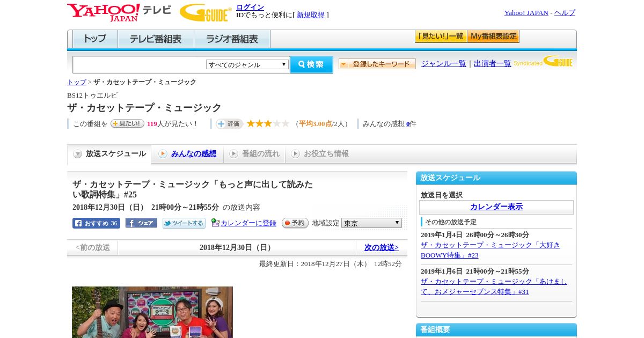The image size is (644, 338).
Task: Open the すべてのジャンル genre dropdown
Action: point(247,64)
